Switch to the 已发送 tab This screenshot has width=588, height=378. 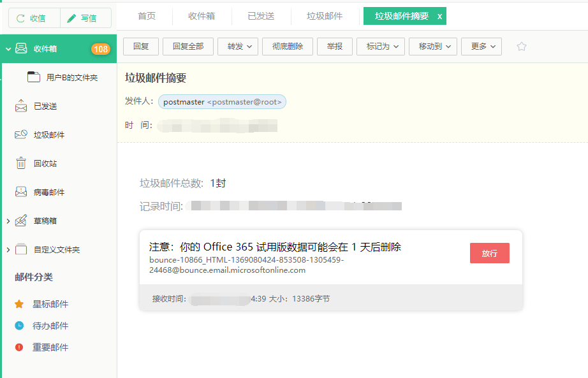pos(261,16)
